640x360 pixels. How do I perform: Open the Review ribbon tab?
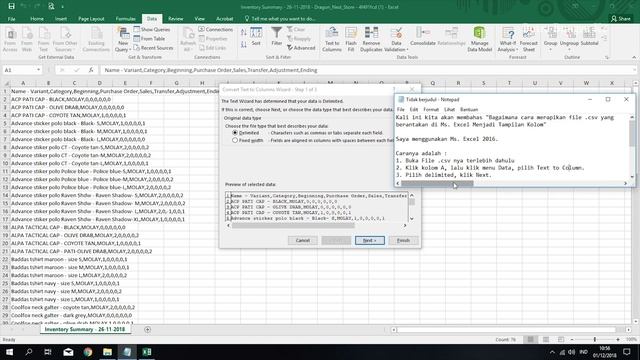(x=176, y=19)
